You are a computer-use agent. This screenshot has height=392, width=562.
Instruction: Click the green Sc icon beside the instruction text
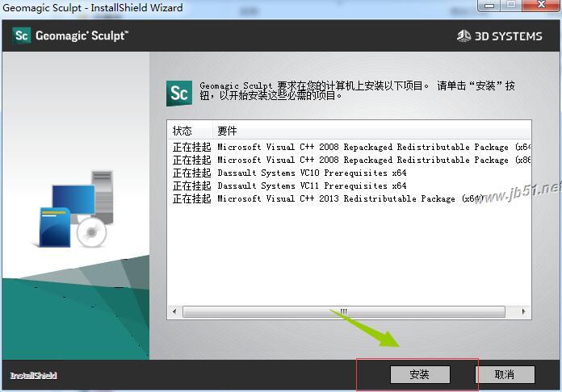coord(179,94)
